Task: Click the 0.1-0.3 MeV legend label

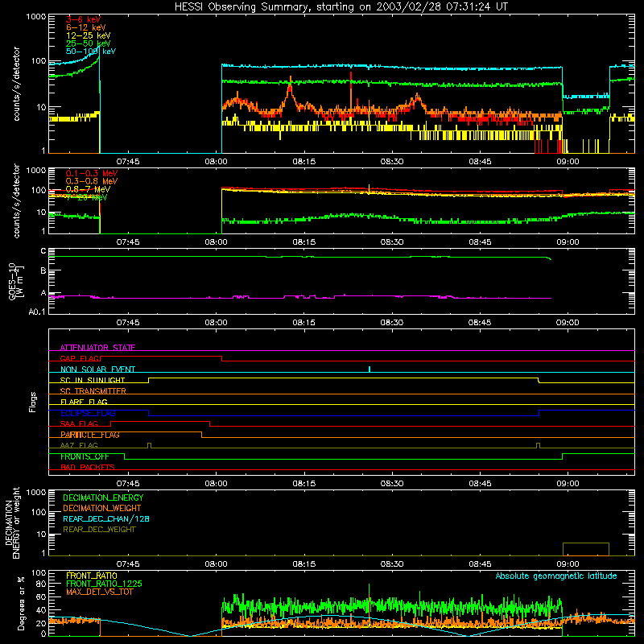Action: click(x=92, y=173)
